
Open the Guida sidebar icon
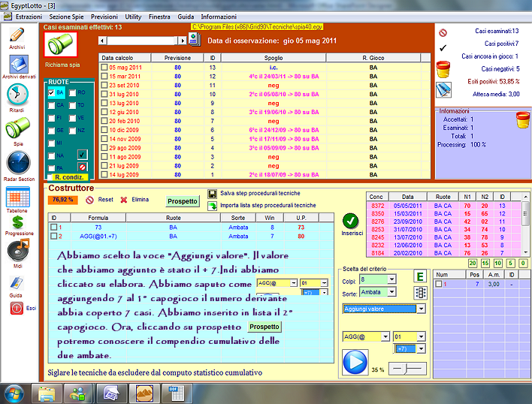17,283
